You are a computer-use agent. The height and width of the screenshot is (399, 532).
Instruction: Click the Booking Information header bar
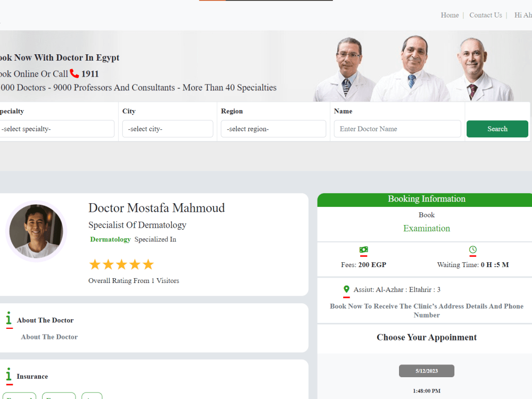point(425,200)
